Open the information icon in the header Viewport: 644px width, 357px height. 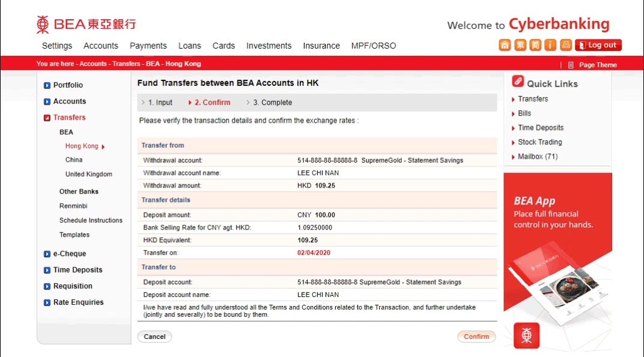(x=550, y=45)
